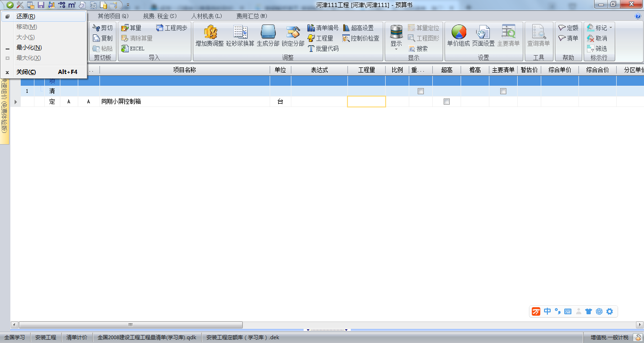The width and height of the screenshot is (644, 343).
Task: Click the 檐高 column header
Action: (x=475, y=70)
